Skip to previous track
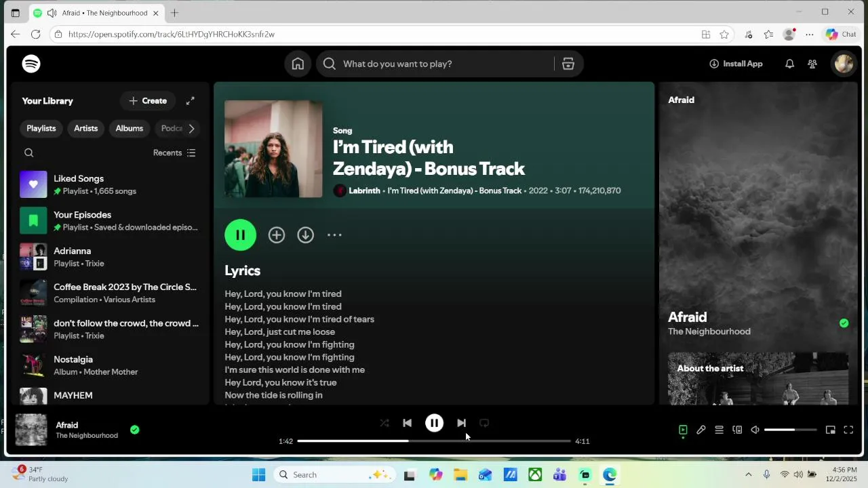868x488 pixels. [x=407, y=423]
